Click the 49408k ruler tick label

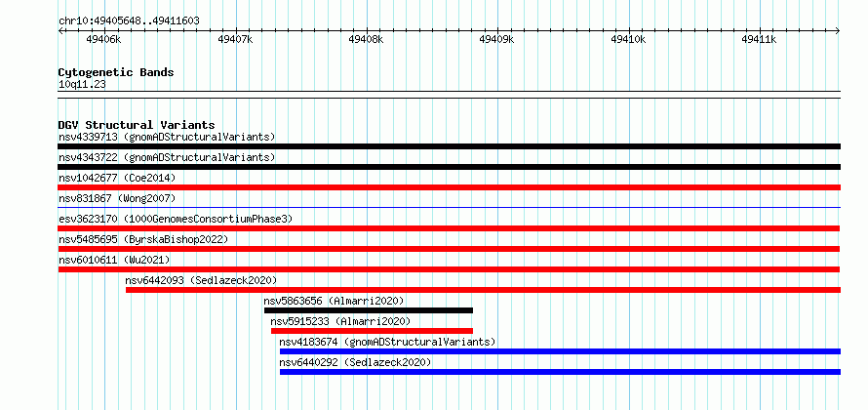pyautogui.click(x=367, y=39)
